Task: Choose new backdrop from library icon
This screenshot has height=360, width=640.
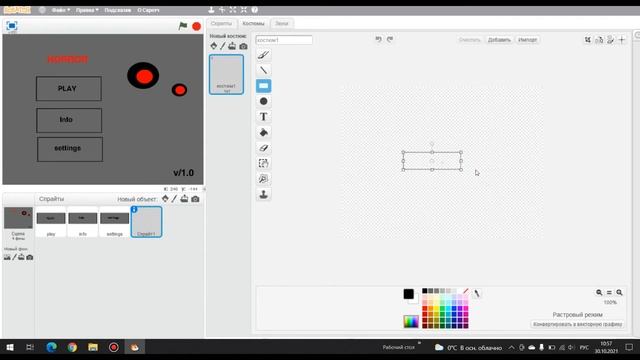Action: click(x=7, y=257)
